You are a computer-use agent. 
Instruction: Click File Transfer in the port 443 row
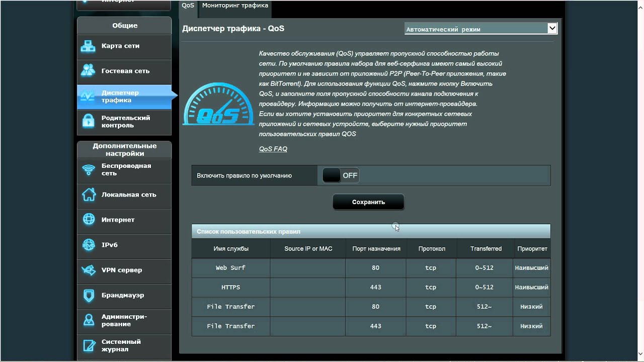(x=231, y=326)
